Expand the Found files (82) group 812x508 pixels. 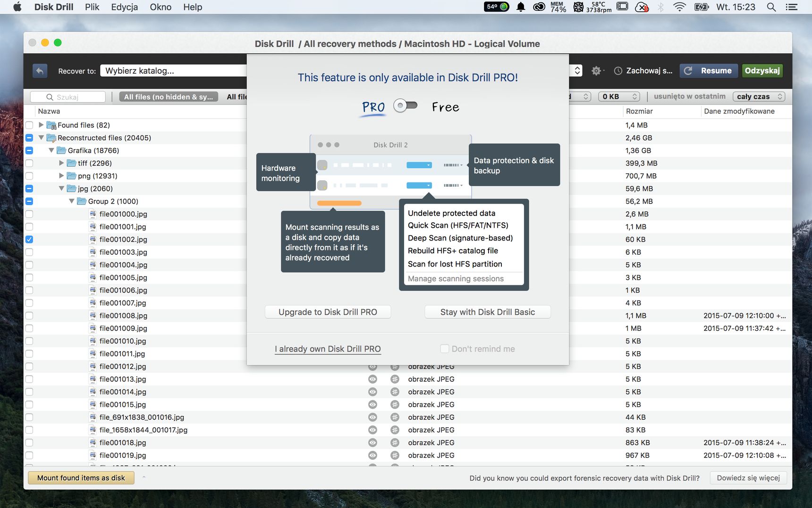[x=41, y=125]
